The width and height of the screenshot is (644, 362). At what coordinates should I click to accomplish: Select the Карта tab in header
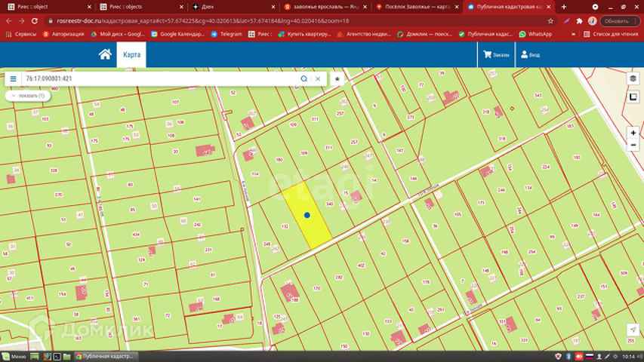131,55
